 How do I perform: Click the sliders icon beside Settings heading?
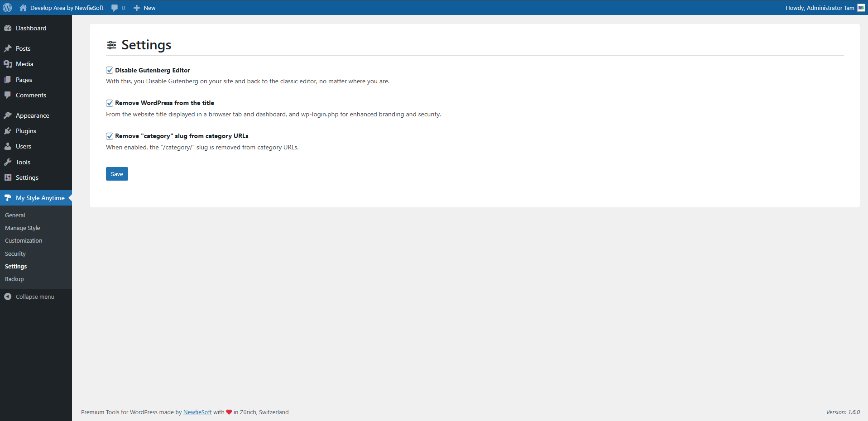pos(111,45)
